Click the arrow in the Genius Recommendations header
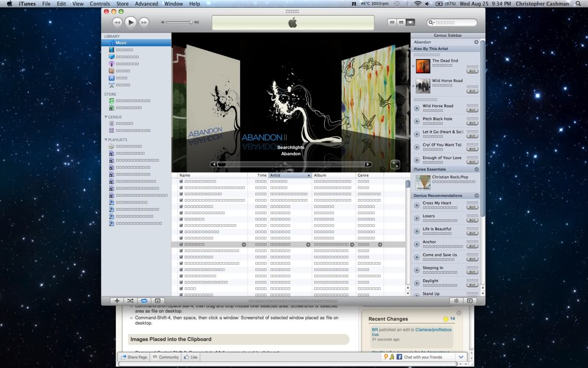Viewport: 588px width, 368px height. pyautogui.click(x=477, y=195)
